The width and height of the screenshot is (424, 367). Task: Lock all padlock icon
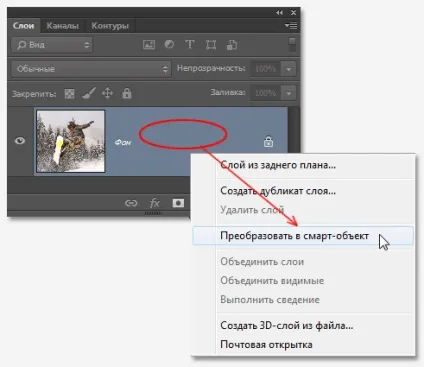(x=127, y=93)
